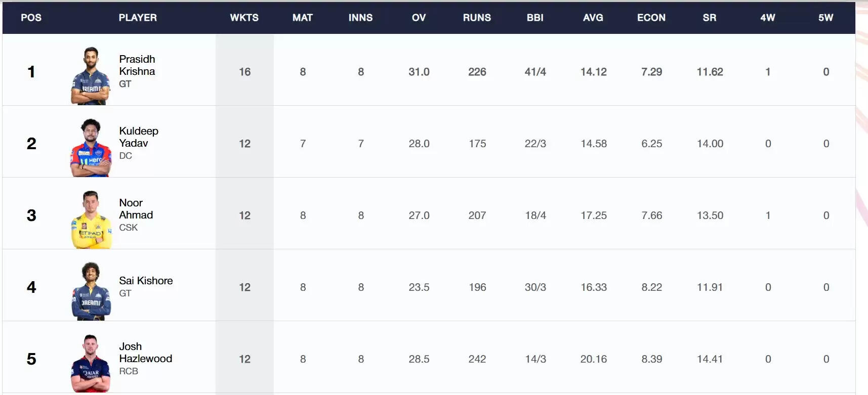Sort by AVG column header
Image resolution: width=868 pixels, height=395 pixels.
coord(593,18)
